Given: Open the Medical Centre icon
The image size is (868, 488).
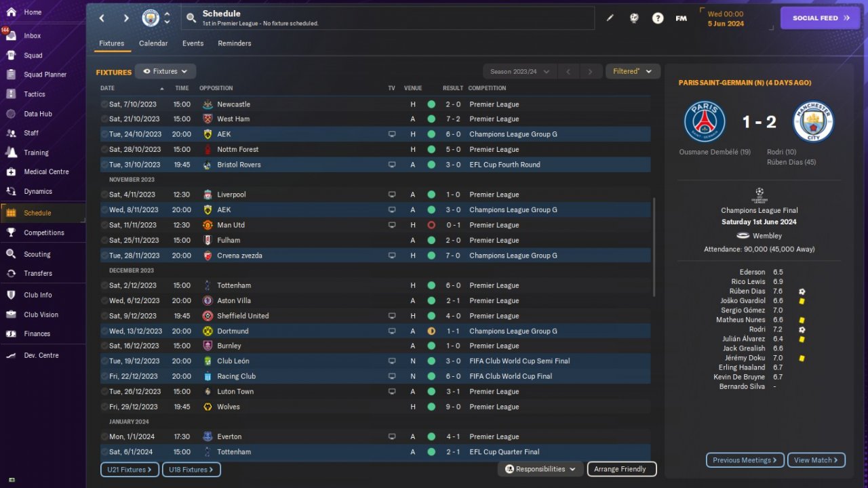Looking at the screenshot, I should pos(11,171).
